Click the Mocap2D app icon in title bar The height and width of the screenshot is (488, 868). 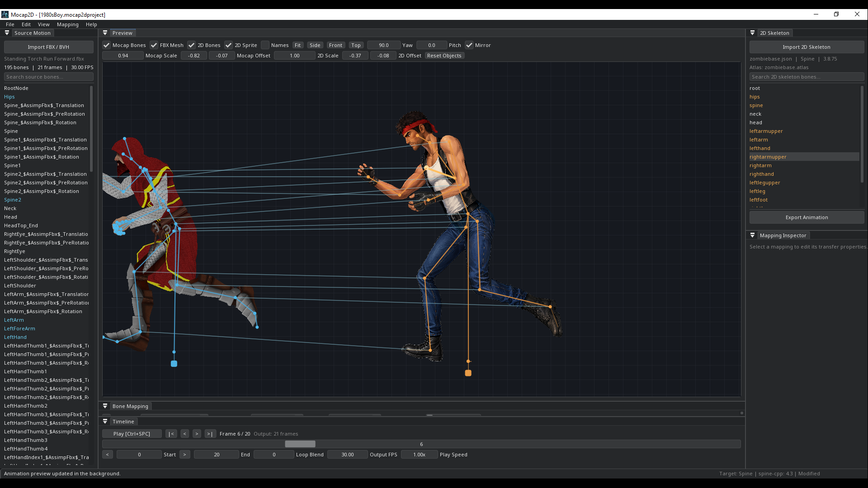point(5,14)
